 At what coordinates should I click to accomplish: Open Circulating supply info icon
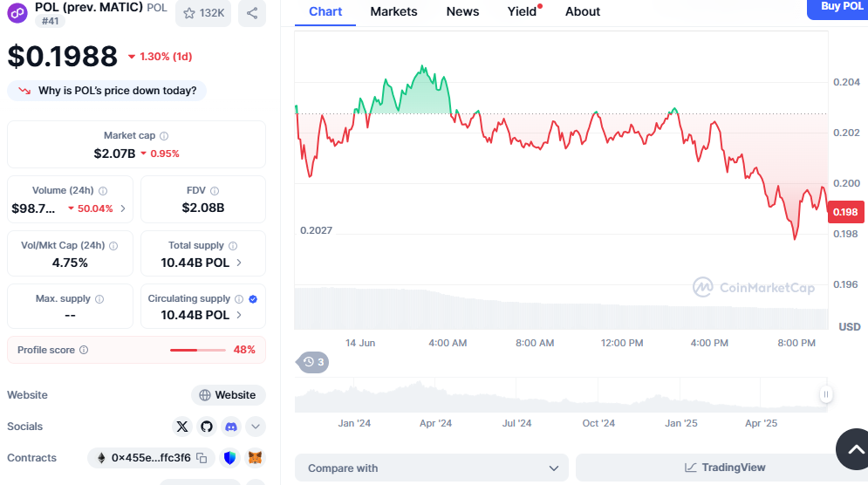(x=239, y=299)
